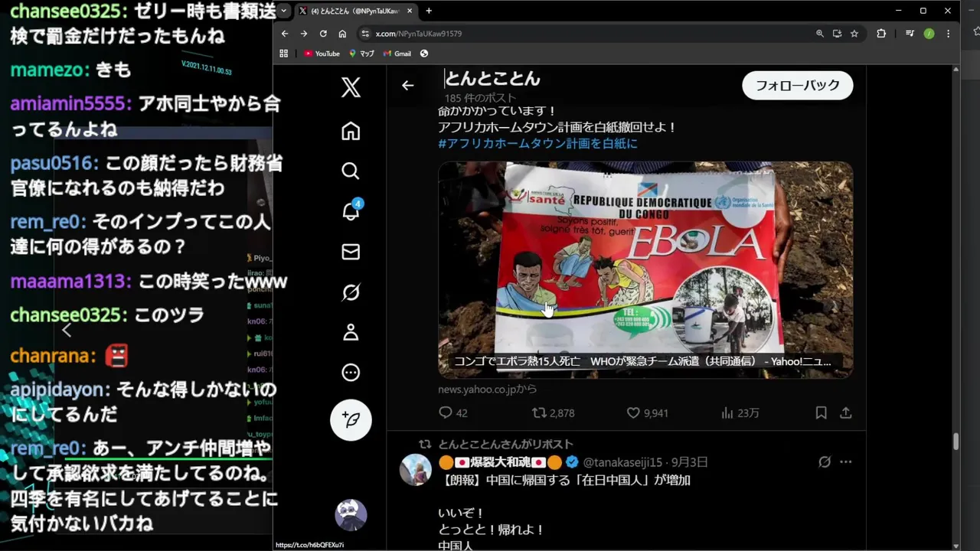Open Chrome apps grid in bookmarks bar
980x551 pixels.
tap(284, 54)
